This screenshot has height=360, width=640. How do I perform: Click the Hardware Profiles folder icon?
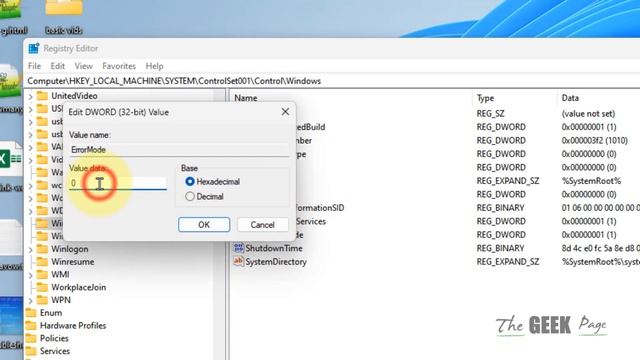(x=31, y=326)
